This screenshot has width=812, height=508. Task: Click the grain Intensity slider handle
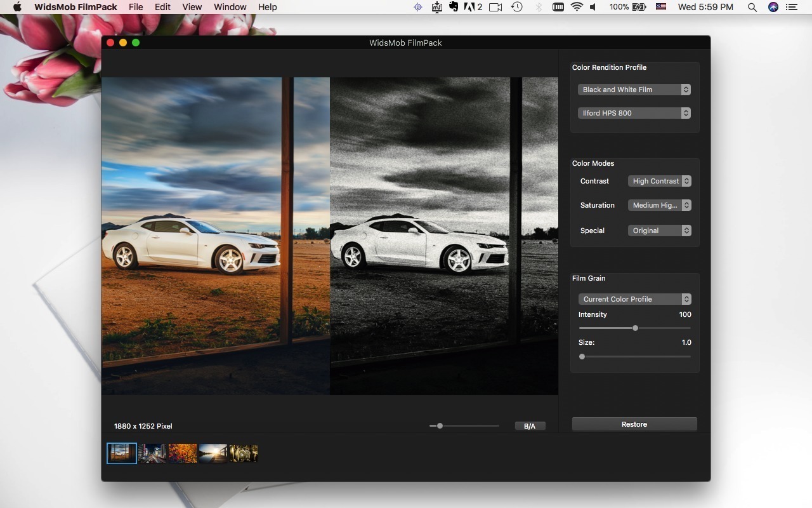[635, 328]
